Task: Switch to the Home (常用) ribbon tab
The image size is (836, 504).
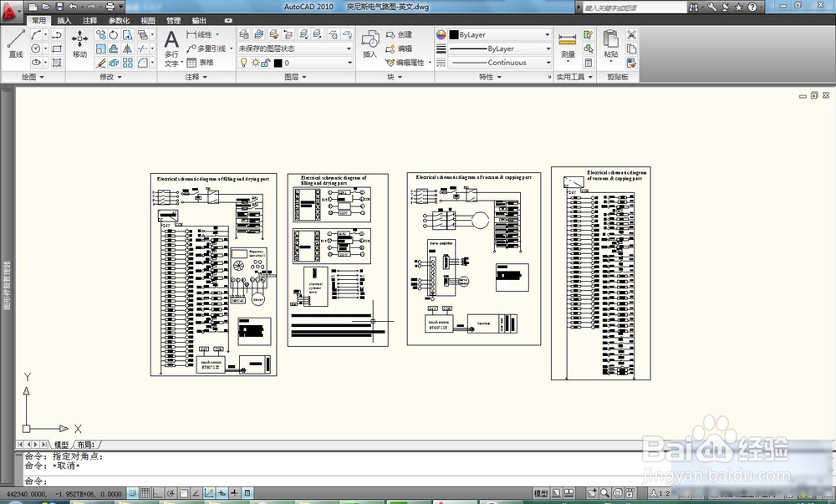Action: coord(39,20)
